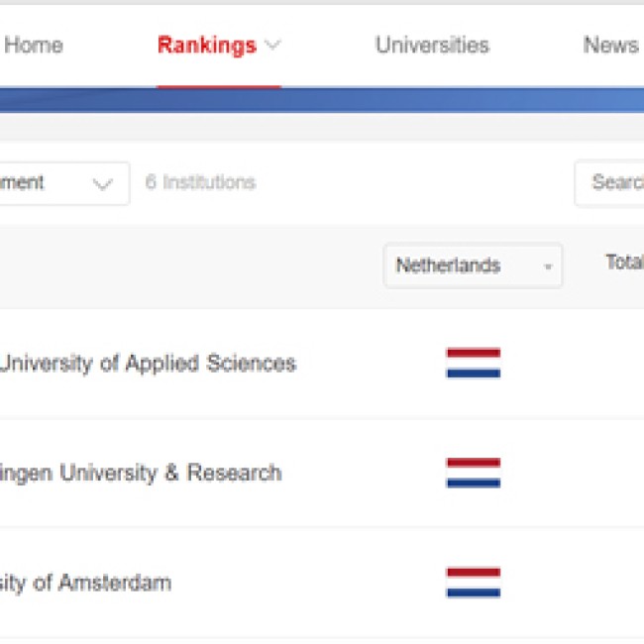This screenshot has width=644, height=644.
Task: Click the Search input field
Action: point(609,182)
